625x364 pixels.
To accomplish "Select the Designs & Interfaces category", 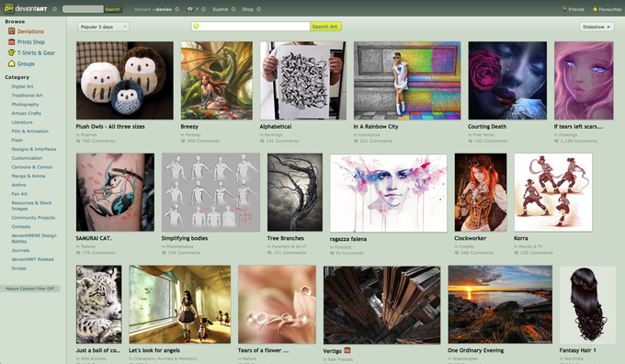I will [34, 149].
